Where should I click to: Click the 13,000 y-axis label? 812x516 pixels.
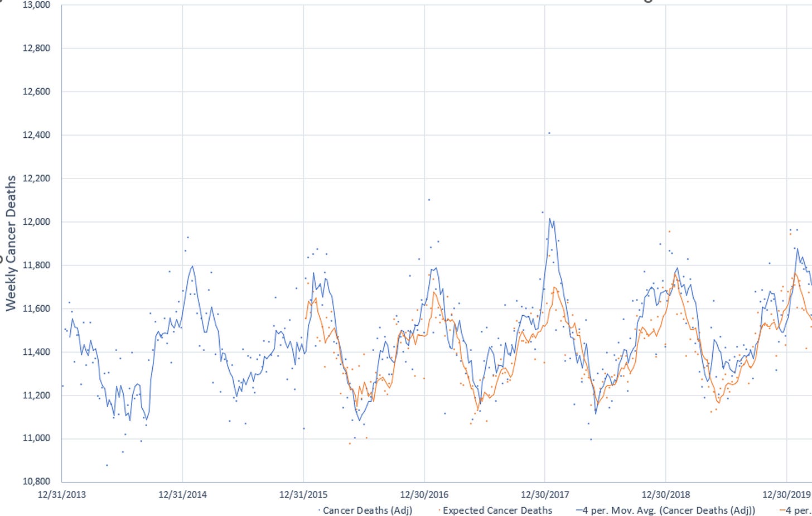pyautogui.click(x=36, y=5)
